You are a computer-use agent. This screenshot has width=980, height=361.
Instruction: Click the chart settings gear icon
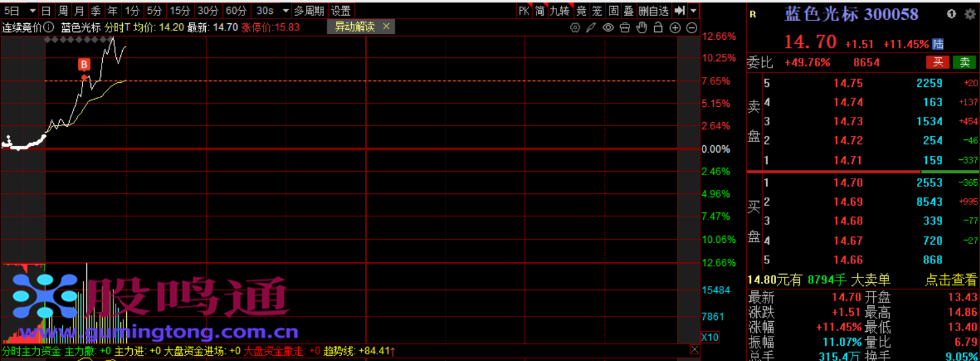[575, 28]
